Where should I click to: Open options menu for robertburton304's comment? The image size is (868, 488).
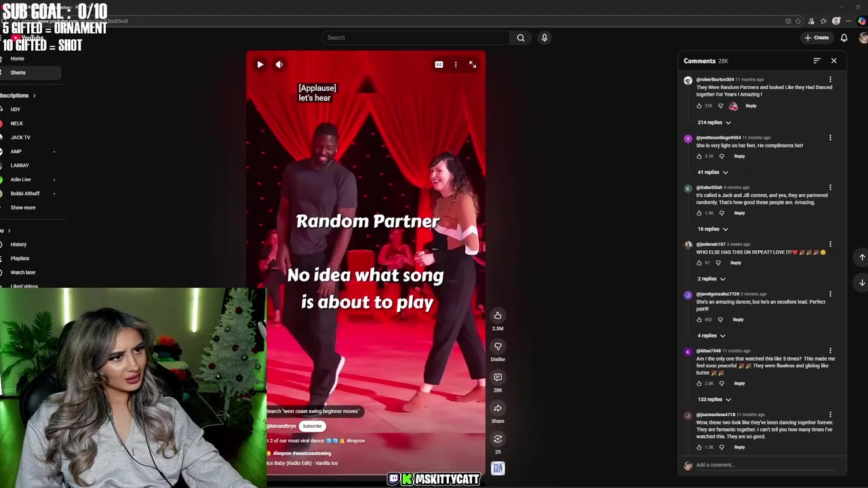tap(830, 80)
